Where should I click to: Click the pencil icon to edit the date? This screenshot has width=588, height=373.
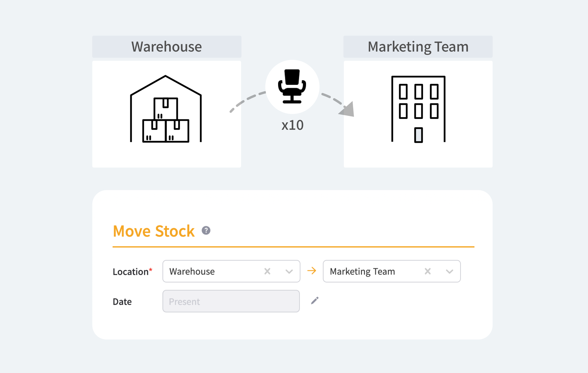tap(315, 300)
